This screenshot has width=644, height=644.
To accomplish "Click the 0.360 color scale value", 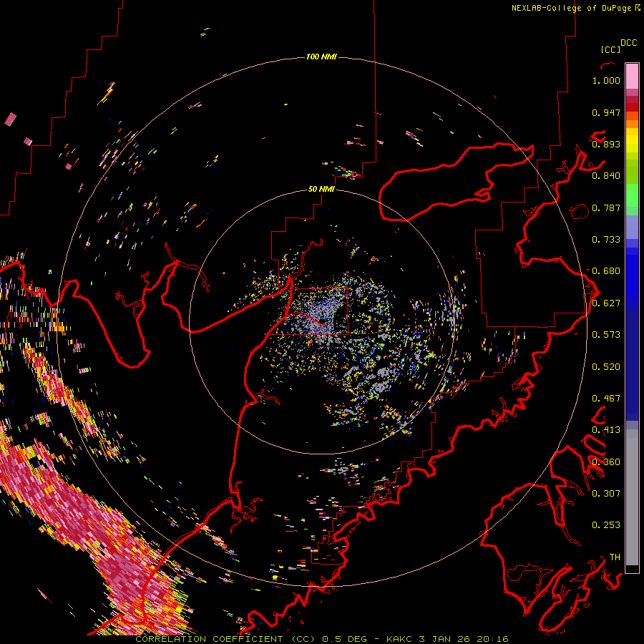I will coord(606,462).
